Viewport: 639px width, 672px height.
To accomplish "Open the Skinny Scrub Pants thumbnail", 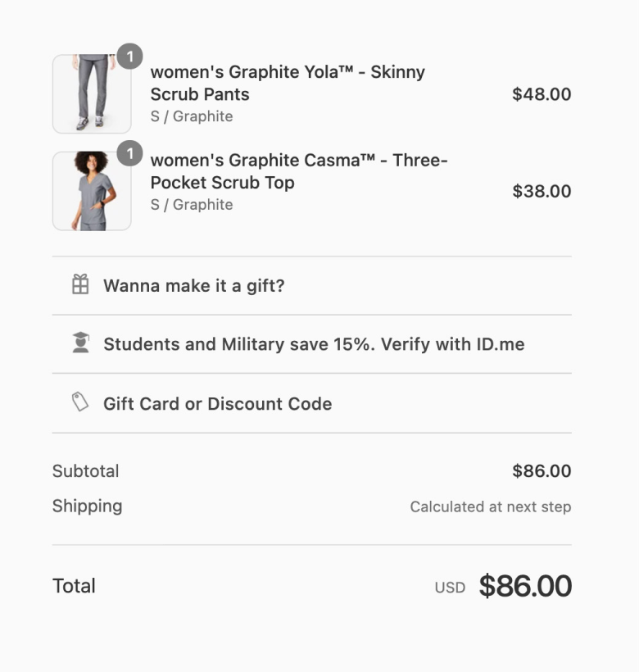I will [x=92, y=94].
